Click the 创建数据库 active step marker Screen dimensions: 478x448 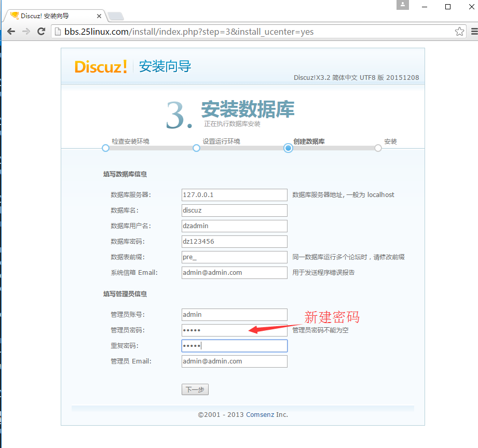pos(288,148)
